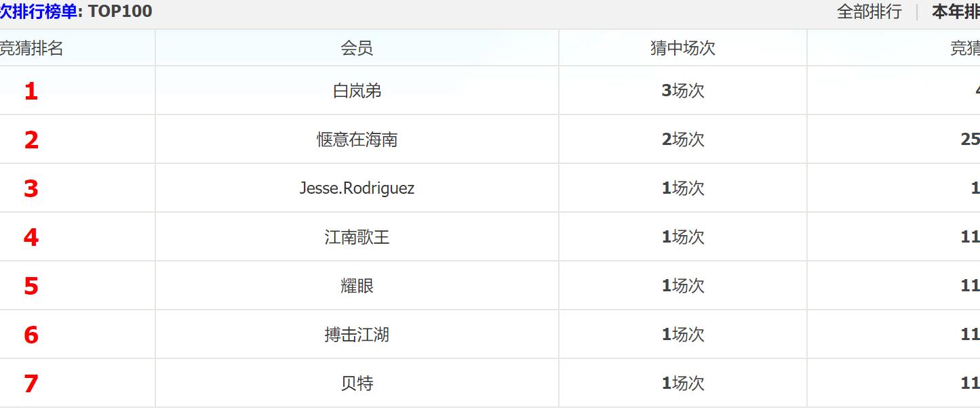Click the red rank number 1
The height and width of the screenshot is (420, 980).
coord(31,91)
